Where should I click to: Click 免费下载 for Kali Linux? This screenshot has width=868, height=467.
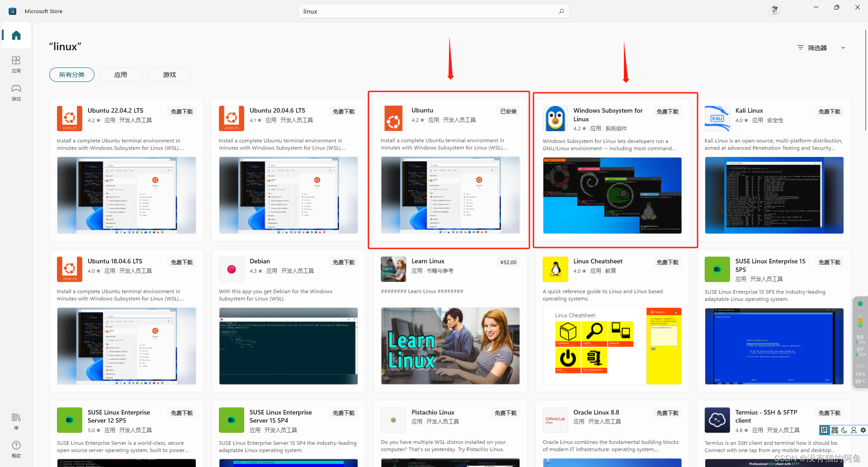[x=829, y=111]
